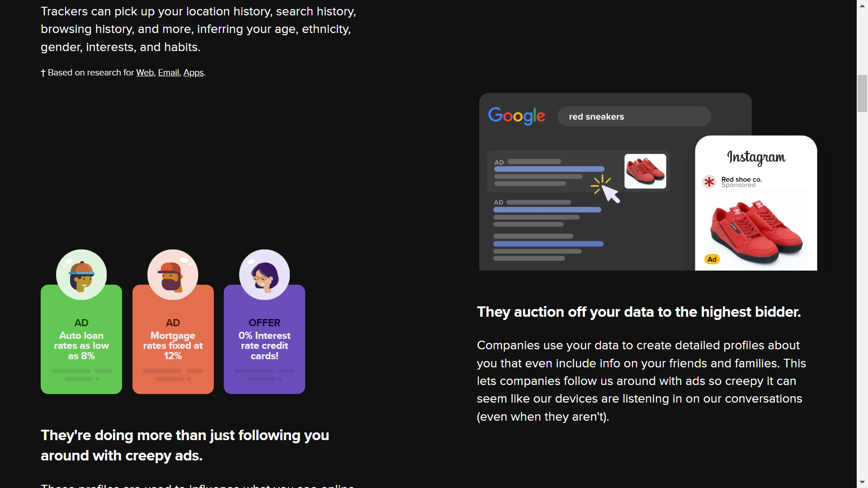Click the red sneaker ad thumbnail
Viewport: 868px width, 488px height.
[x=645, y=171]
